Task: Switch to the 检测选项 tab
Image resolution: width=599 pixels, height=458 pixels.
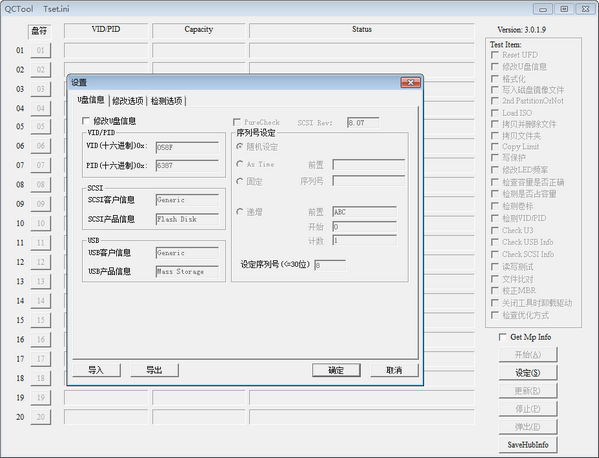Action: point(167,101)
